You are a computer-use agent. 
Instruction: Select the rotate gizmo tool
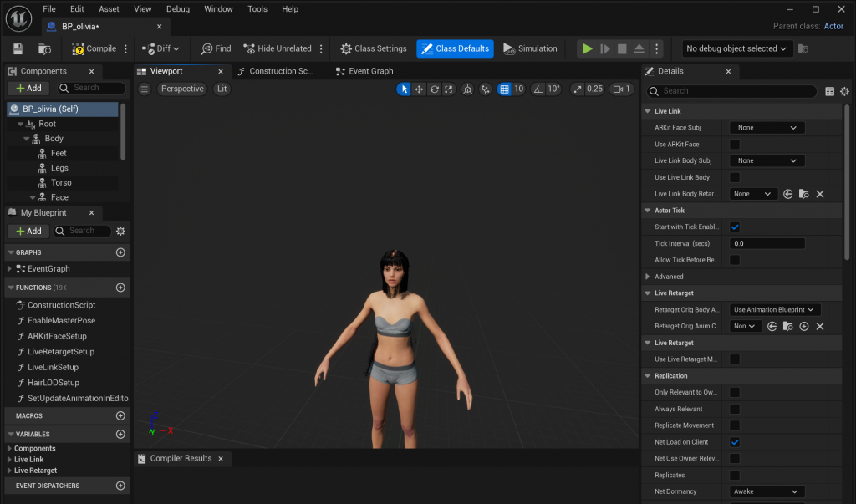point(434,89)
